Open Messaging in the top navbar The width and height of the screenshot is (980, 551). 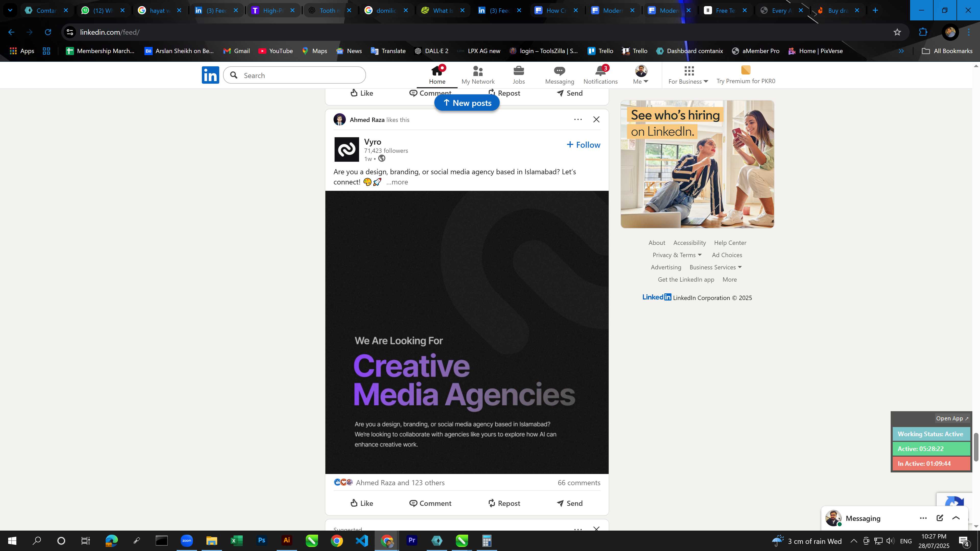(x=559, y=75)
